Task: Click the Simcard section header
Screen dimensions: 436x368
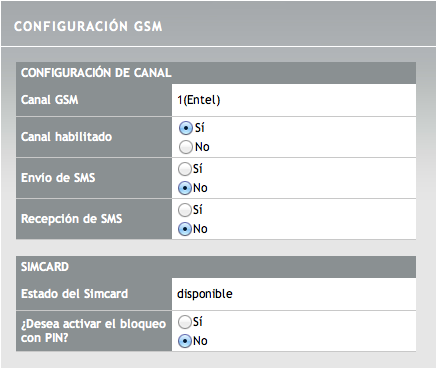Action: (x=45, y=267)
